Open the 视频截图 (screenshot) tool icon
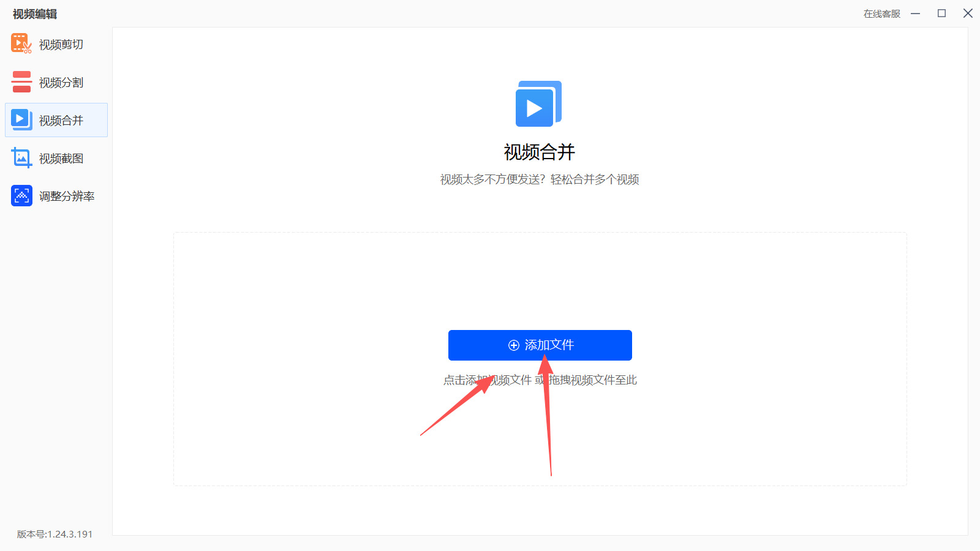The image size is (980, 551). tap(21, 157)
